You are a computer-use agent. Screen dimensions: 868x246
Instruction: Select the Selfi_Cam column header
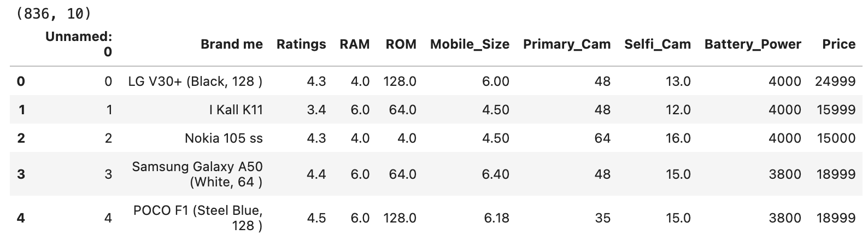click(657, 44)
